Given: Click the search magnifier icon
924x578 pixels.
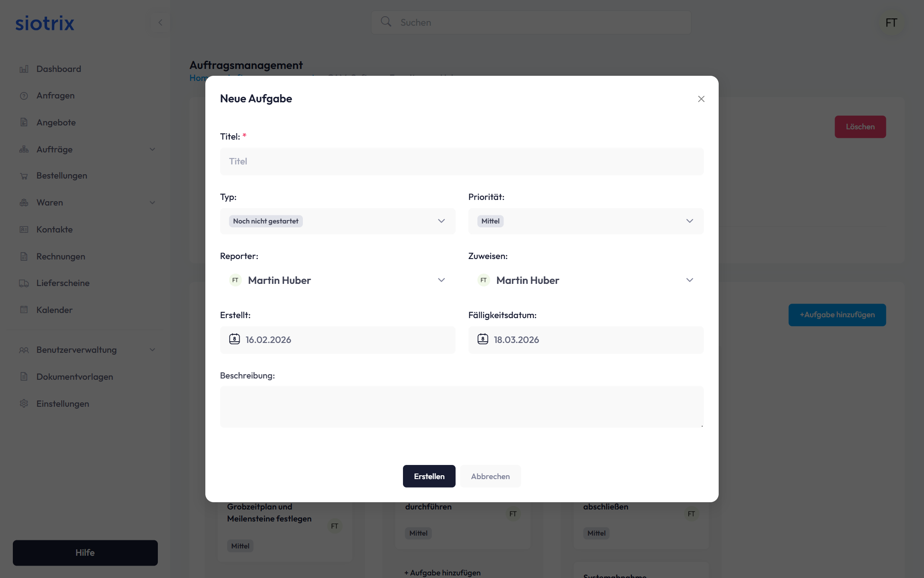Looking at the screenshot, I should pyautogui.click(x=386, y=22).
